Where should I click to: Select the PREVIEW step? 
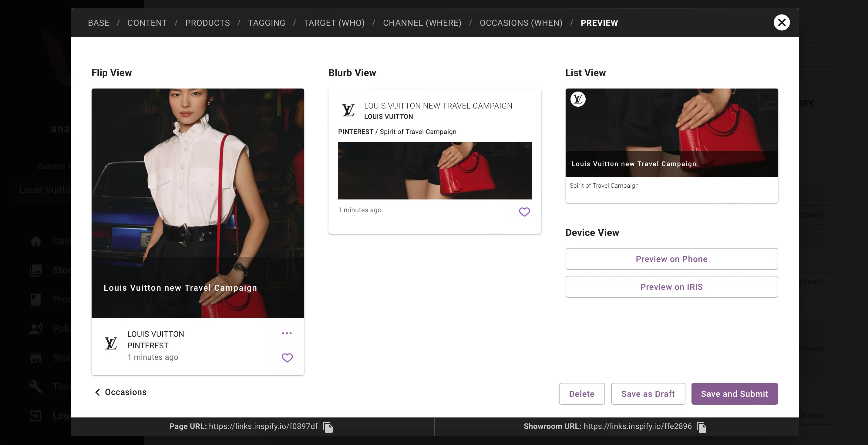[599, 23]
